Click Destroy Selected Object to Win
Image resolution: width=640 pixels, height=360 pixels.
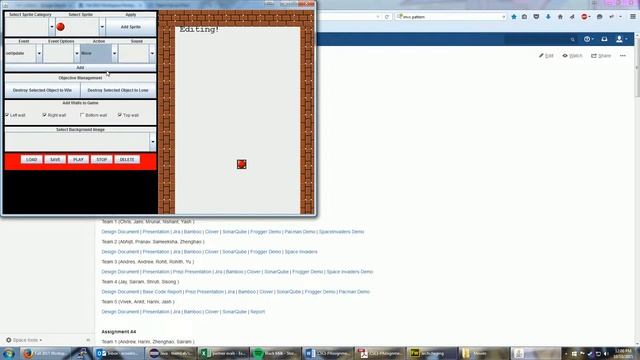click(x=42, y=90)
